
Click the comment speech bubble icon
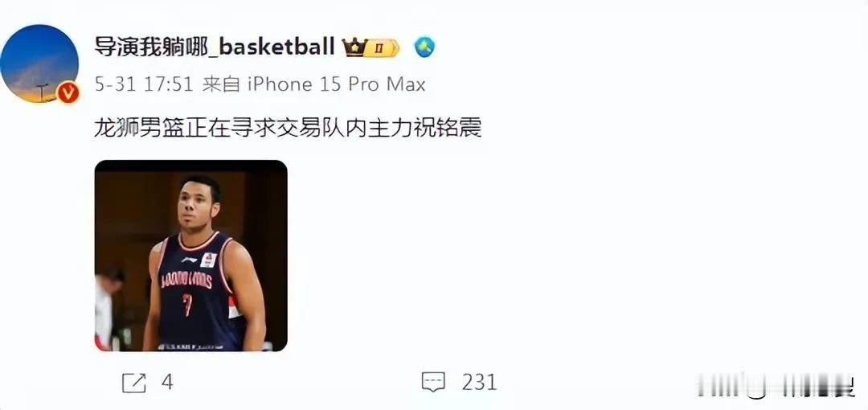pos(433,383)
